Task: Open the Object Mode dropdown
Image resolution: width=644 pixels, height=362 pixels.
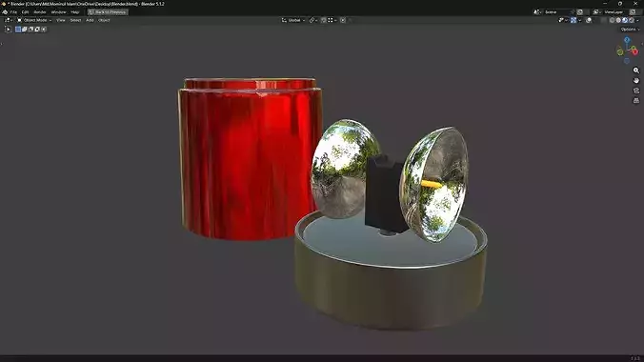Action: (34, 20)
